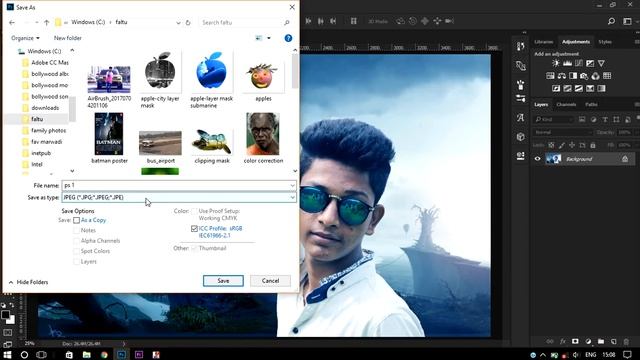This screenshot has width=640, height=360.
Task: Select the Adjustments tab
Action: point(576,42)
